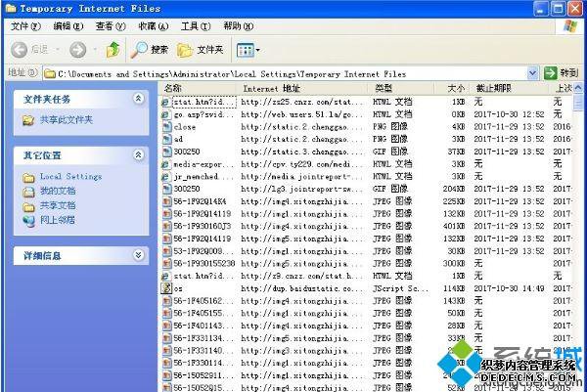
Task: Open the 工具(T) menu
Action: click(196, 26)
